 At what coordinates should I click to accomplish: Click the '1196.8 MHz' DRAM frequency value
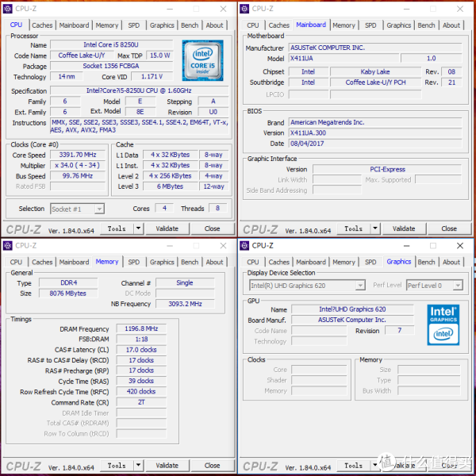pyautogui.click(x=141, y=328)
